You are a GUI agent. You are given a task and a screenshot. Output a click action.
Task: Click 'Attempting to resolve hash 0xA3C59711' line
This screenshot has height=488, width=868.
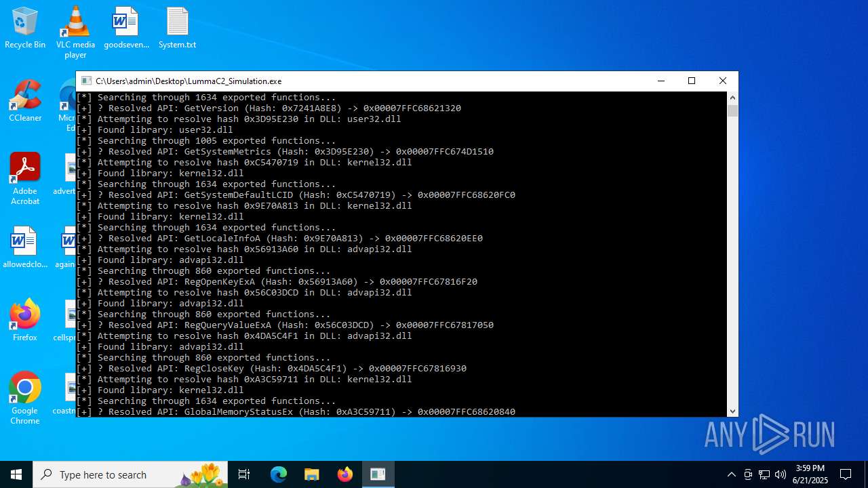pos(244,379)
